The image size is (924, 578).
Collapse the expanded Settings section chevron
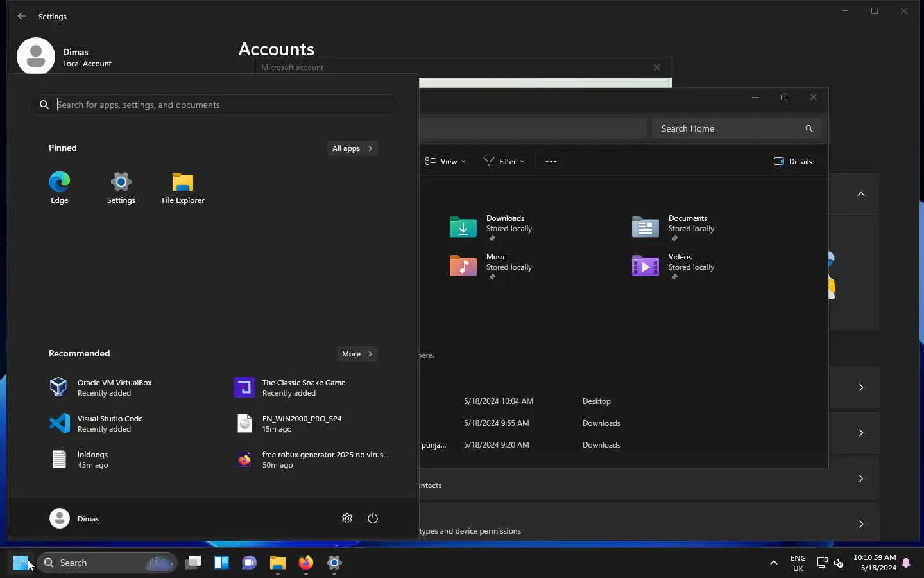(861, 194)
